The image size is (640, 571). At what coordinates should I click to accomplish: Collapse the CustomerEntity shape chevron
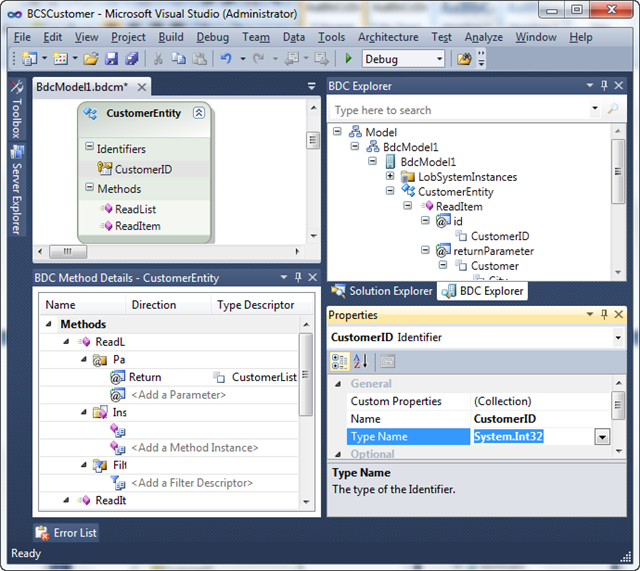199,113
